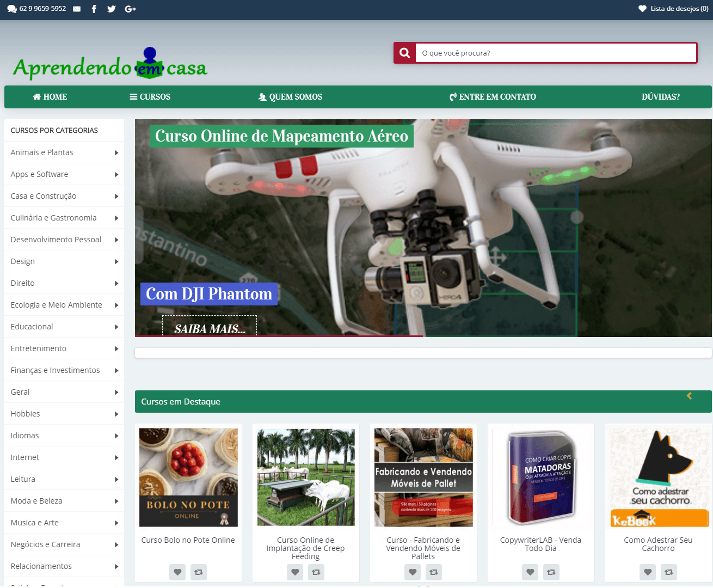This screenshot has height=588, width=713.
Task: Click the Twitter bird icon
Action: point(112,9)
